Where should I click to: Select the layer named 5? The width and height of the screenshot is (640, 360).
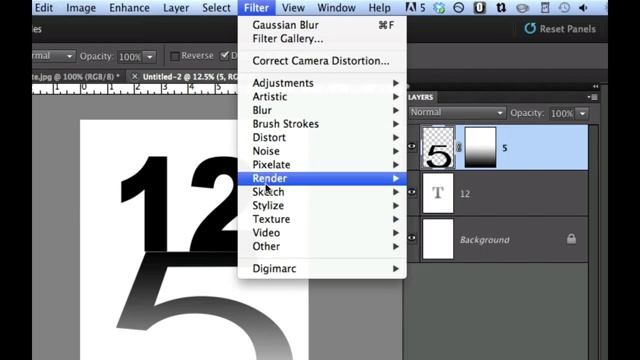(x=504, y=148)
